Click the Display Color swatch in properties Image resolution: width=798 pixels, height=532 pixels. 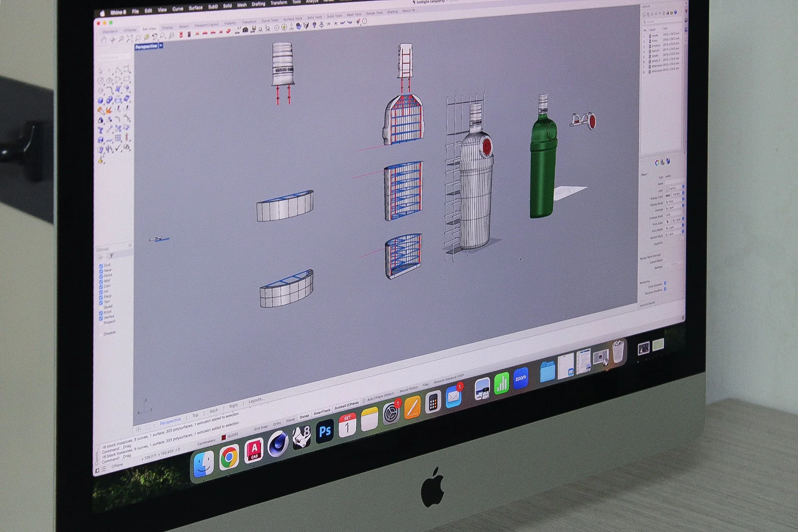668,195
